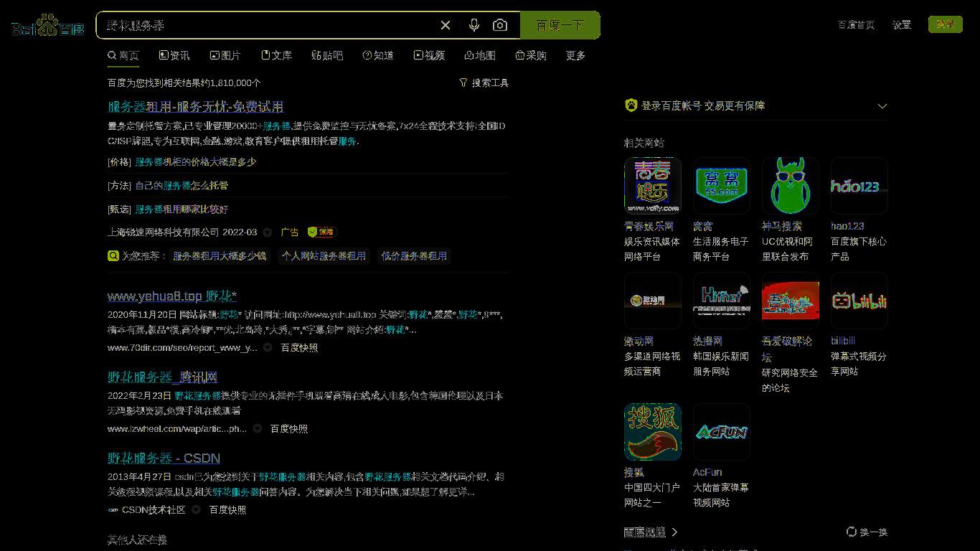Viewport: 980px width, 551px height.
Task: Select suggestion 个人网站服务器租用
Action: tap(324, 255)
